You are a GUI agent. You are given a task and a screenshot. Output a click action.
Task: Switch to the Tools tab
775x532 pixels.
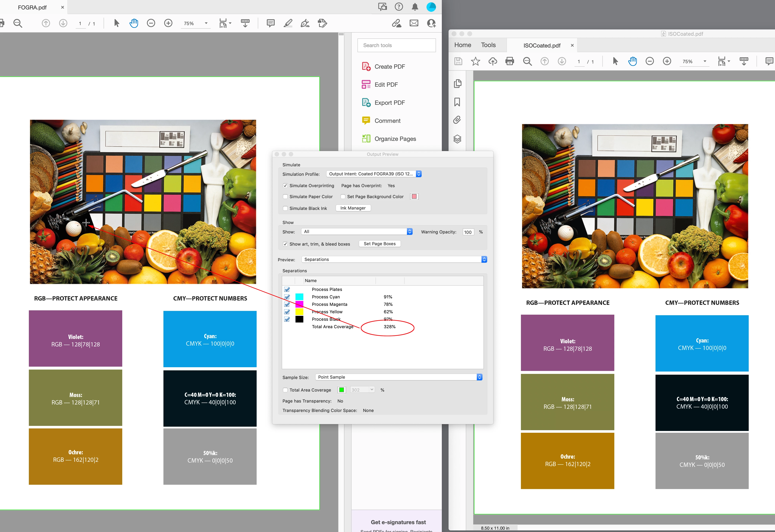point(488,45)
